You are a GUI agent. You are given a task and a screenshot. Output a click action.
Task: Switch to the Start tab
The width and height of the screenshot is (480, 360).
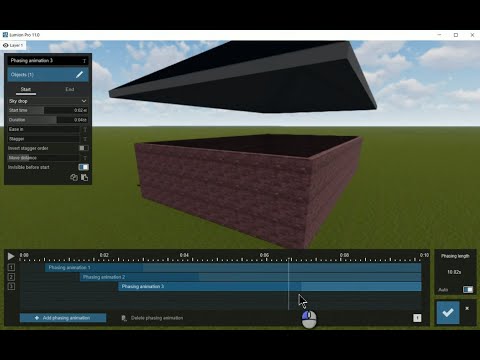tap(26, 89)
